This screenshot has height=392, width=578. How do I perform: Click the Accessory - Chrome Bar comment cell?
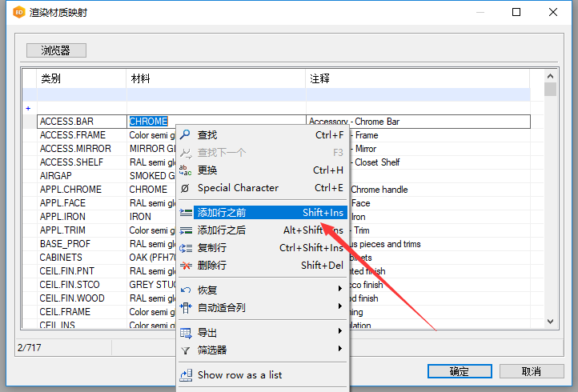[x=418, y=122]
